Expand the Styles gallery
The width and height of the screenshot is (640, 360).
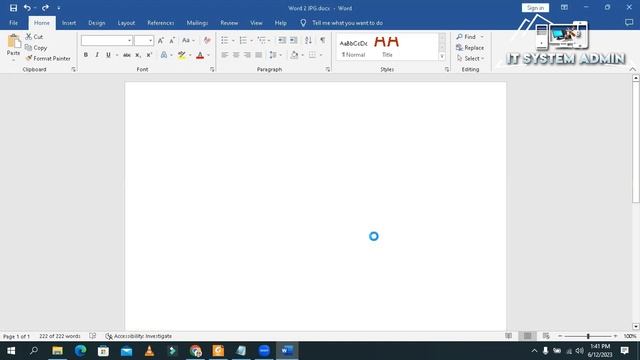442,57
